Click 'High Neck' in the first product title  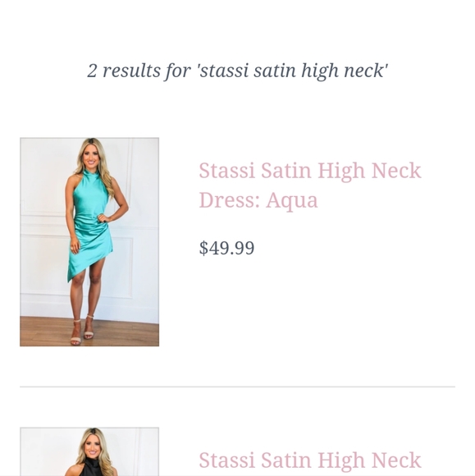click(x=369, y=172)
